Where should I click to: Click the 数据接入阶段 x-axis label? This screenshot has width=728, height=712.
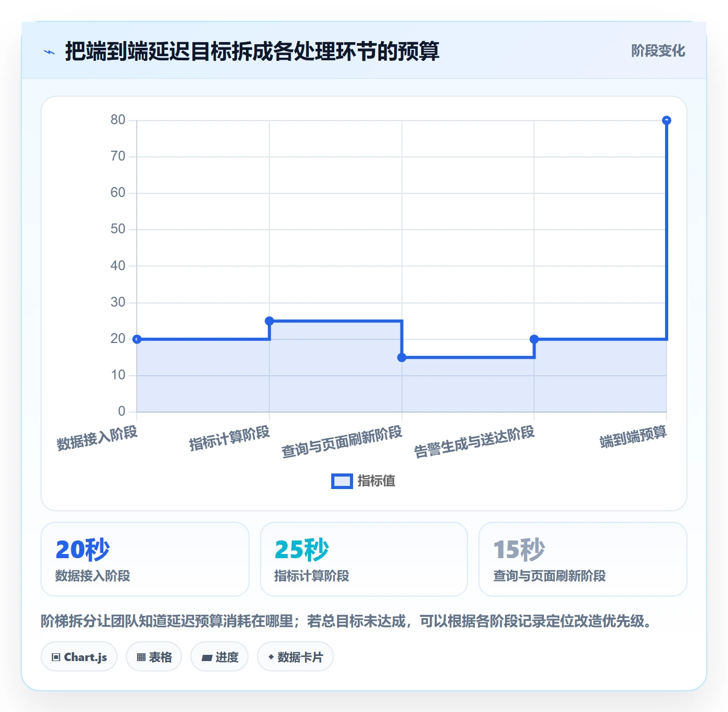[x=97, y=438]
